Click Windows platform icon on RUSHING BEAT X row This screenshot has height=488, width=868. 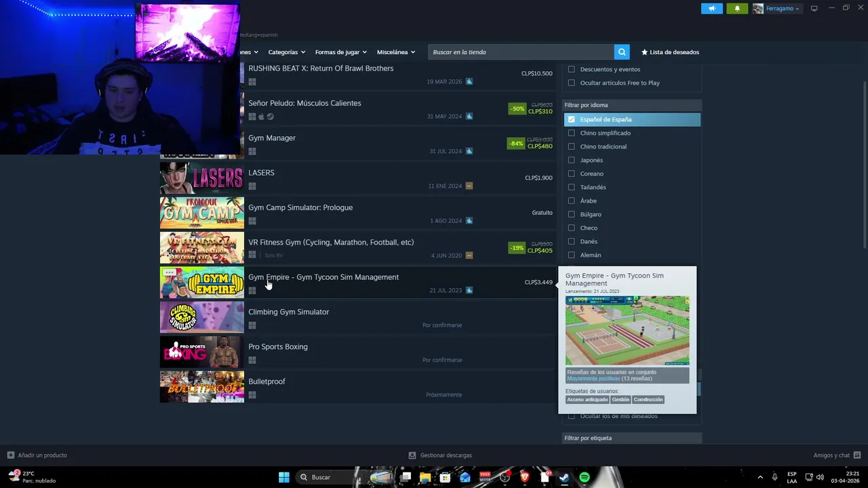pos(252,82)
